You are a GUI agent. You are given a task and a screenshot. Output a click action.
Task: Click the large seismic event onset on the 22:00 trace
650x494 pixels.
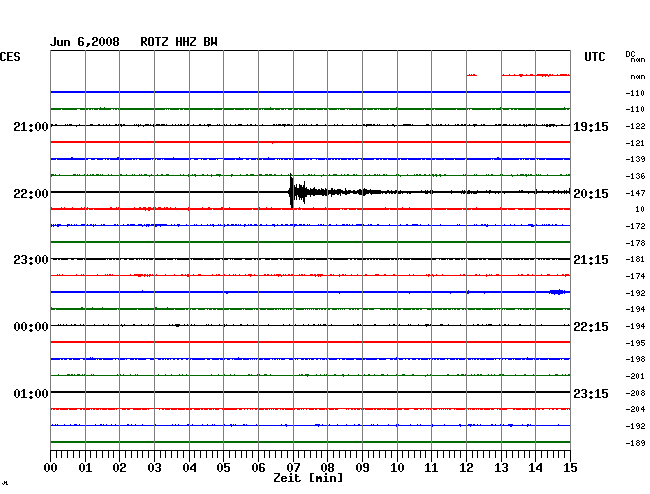coord(291,191)
